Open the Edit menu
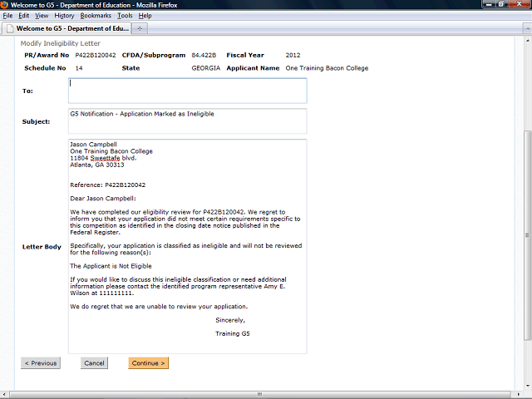Viewport: 532px width, 399px height. point(23,16)
